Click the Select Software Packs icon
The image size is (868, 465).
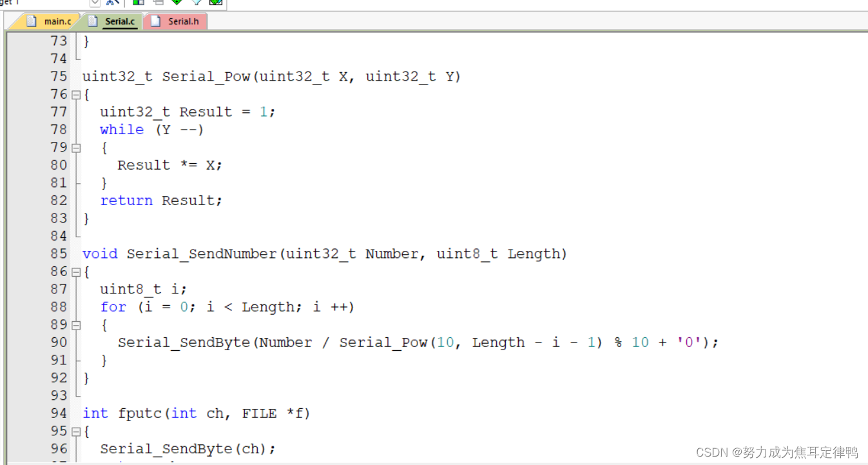pyautogui.click(x=197, y=3)
